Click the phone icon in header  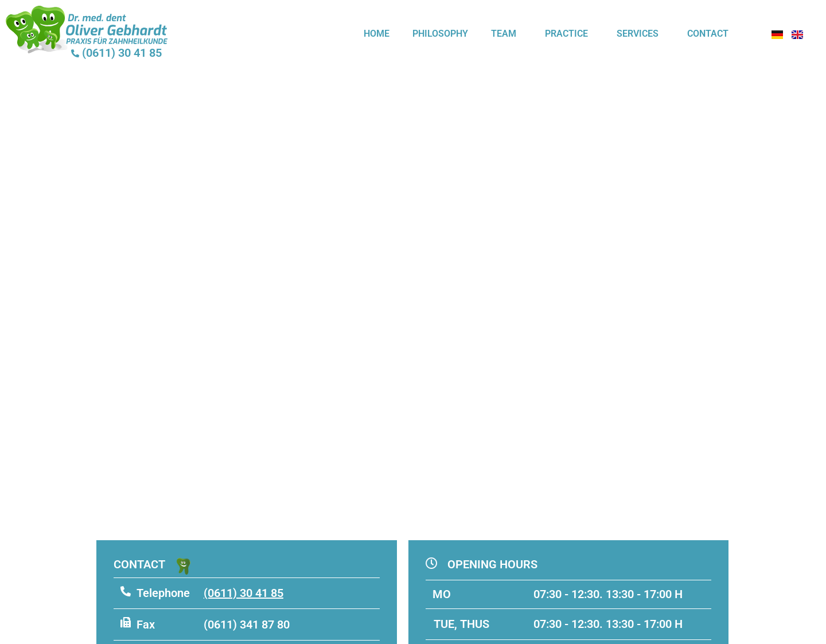pos(75,53)
